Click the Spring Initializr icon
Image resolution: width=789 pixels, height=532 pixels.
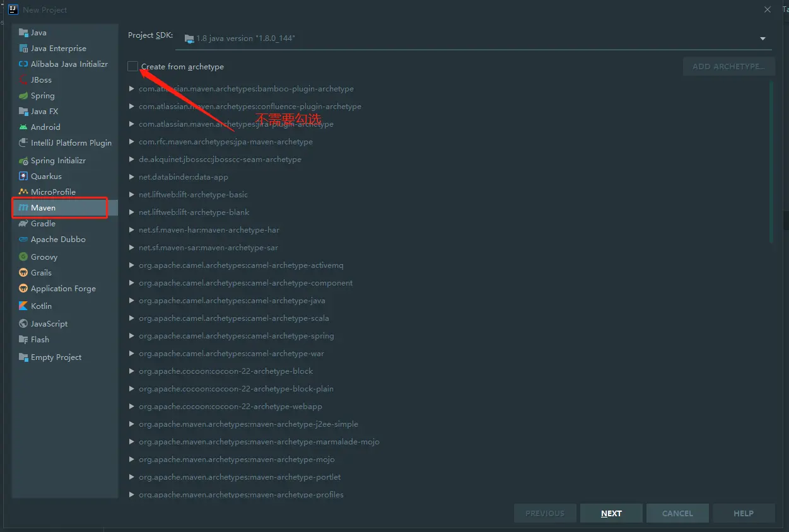pos(23,161)
